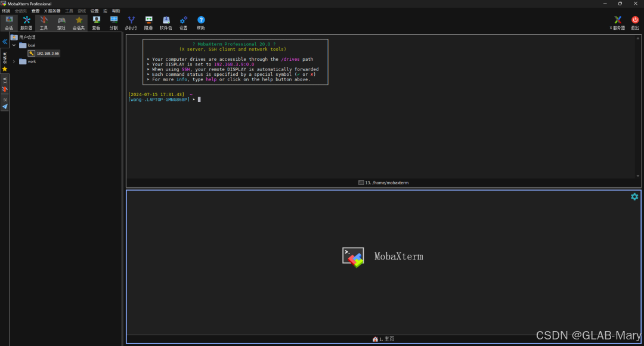Image resolution: width=644 pixels, height=346 pixels.
Task: Open the 终端 menu
Action: [x=6, y=11]
